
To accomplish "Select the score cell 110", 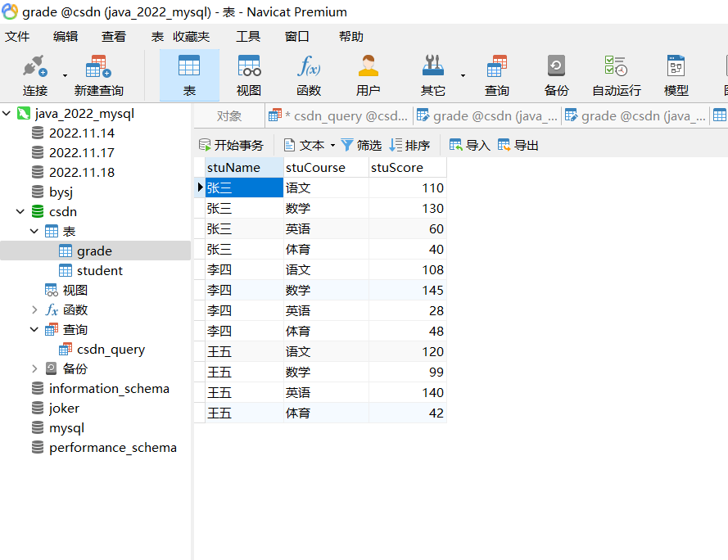I will [408, 187].
